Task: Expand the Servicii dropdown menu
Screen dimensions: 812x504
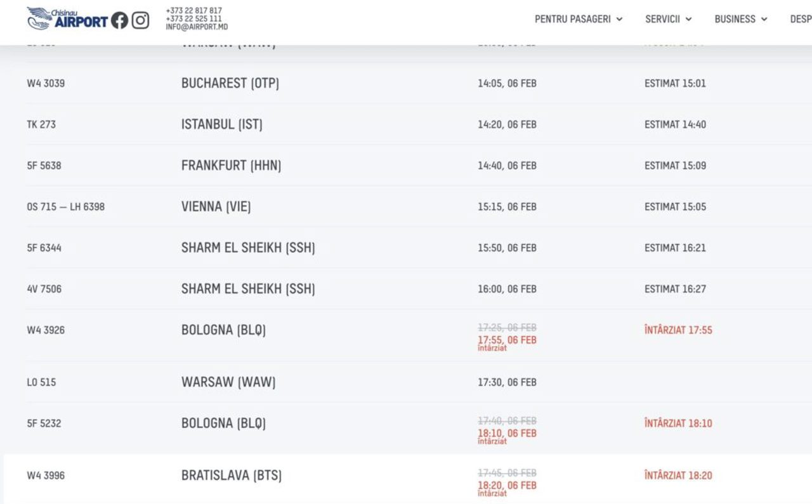Action: pyautogui.click(x=668, y=19)
